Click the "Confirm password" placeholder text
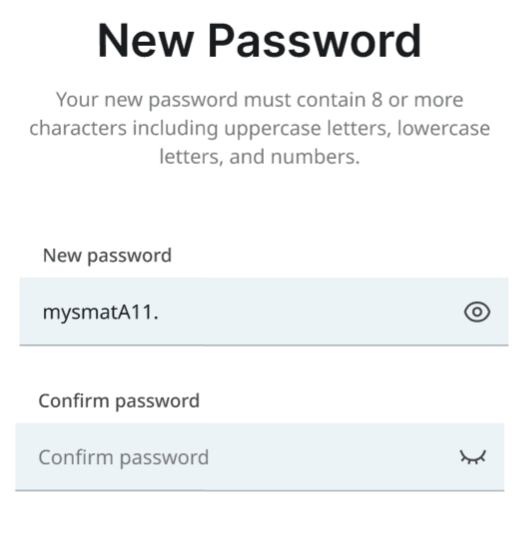Viewport: 522px width, 544px height. (x=123, y=458)
